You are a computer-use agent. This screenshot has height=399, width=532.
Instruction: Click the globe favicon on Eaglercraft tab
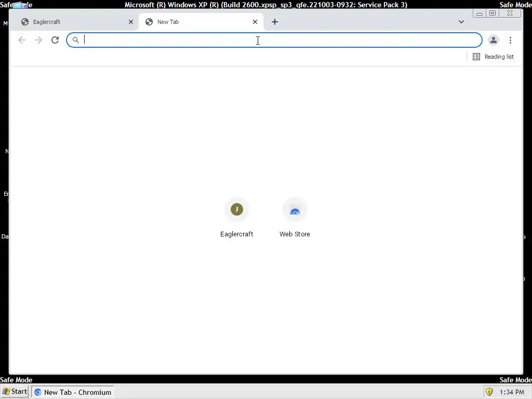[25, 22]
